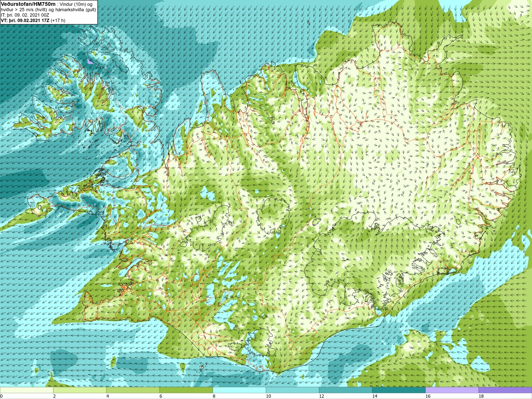532x399 pixels.
Task: Select the 6–8 m/s dark green swatch
Action: 186,390
